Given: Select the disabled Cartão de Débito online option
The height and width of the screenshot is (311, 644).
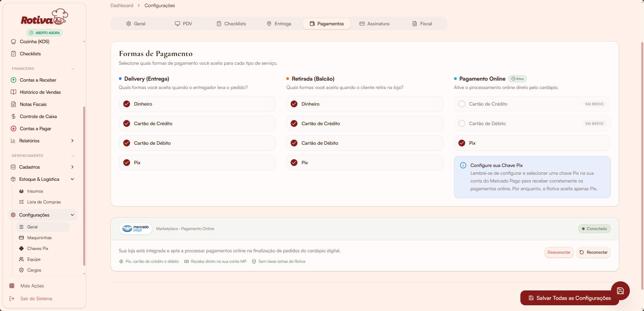Looking at the screenshot, I should click(x=532, y=123).
